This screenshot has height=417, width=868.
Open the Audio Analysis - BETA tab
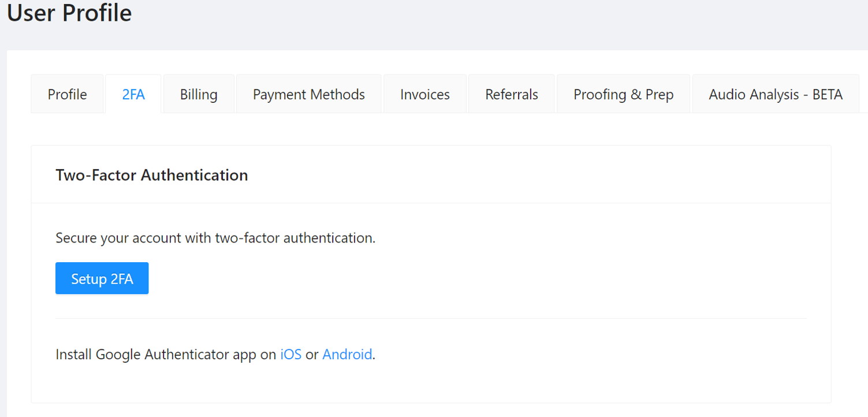774,94
